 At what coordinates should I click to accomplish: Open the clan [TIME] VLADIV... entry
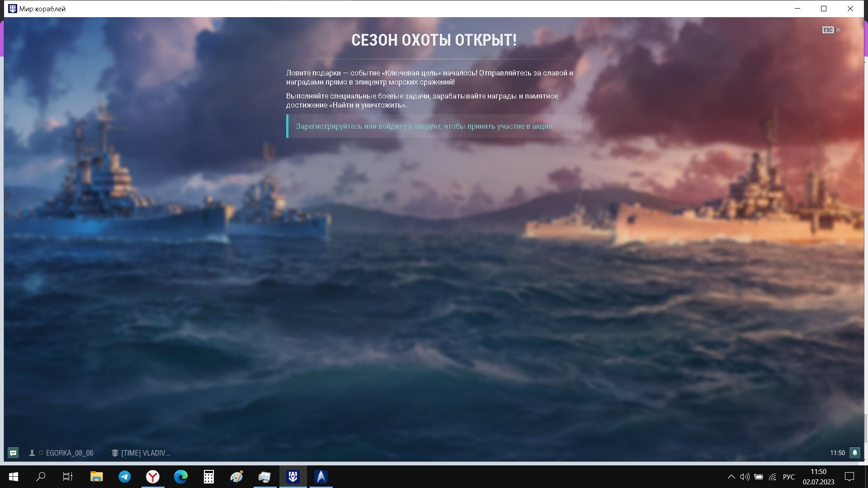click(x=146, y=453)
